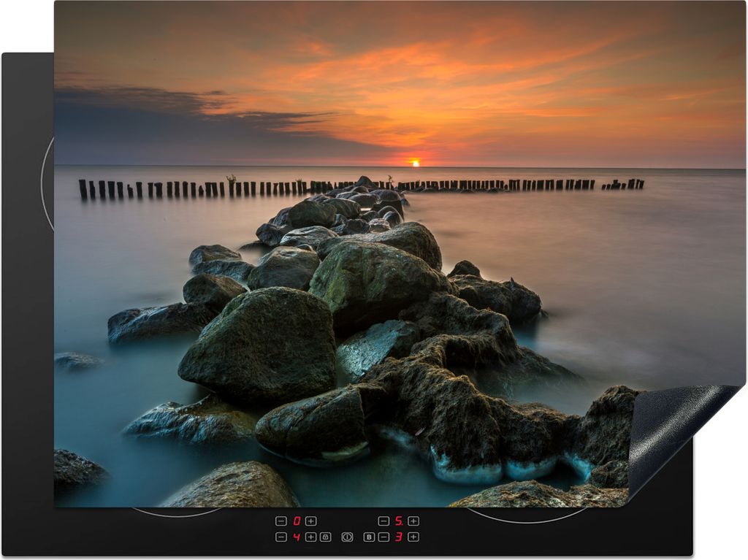The width and height of the screenshot is (748, 560).
Task: Click the setting sun on the horizon
Action: pos(415,162)
